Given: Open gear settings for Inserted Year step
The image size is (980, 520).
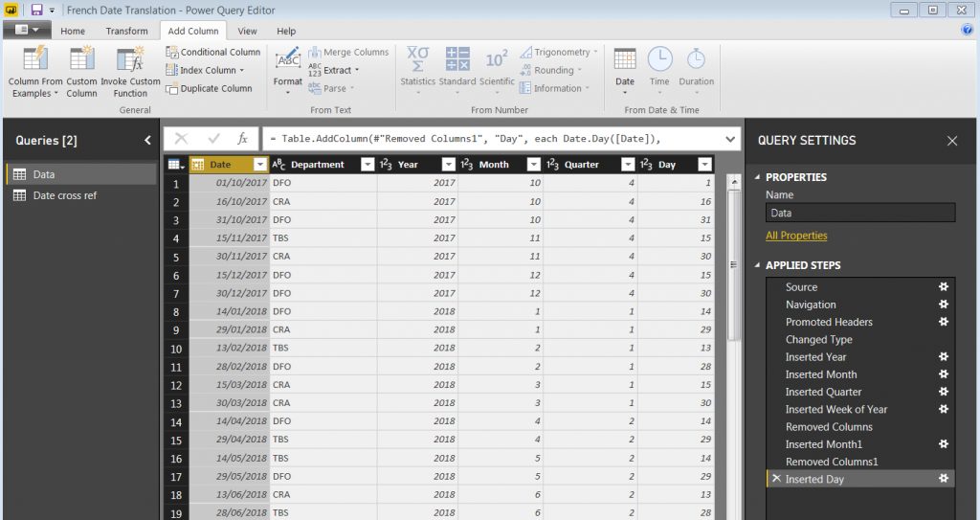Looking at the screenshot, I should click(x=944, y=357).
